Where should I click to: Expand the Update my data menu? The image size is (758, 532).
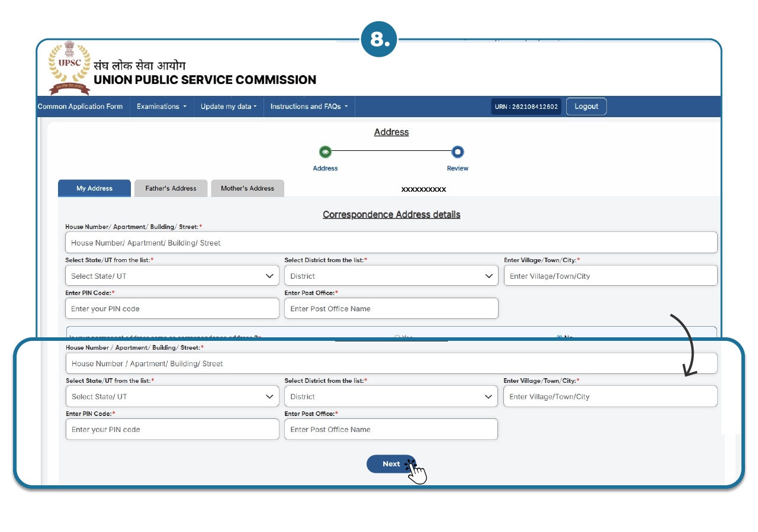tap(229, 107)
